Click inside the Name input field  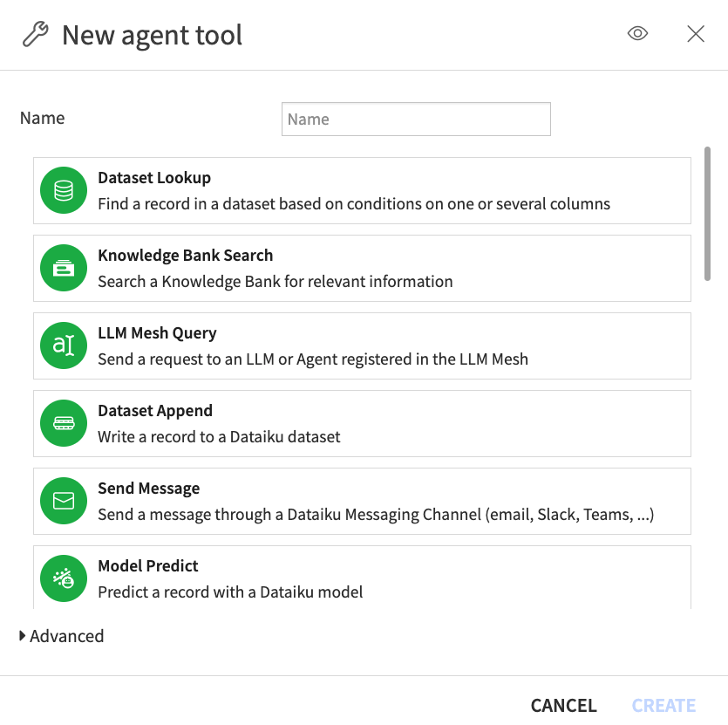click(x=416, y=119)
